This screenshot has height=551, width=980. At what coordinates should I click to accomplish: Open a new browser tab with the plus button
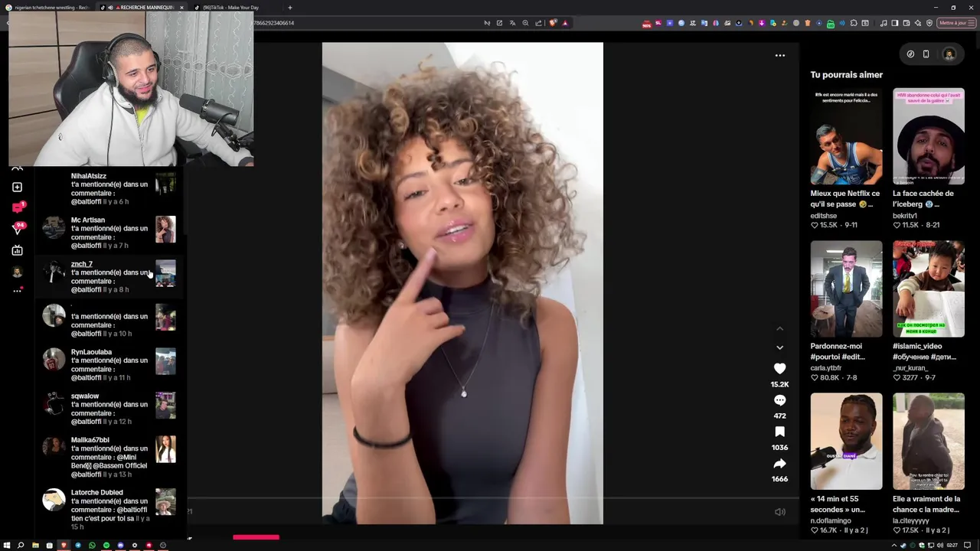click(x=289, y=8)
